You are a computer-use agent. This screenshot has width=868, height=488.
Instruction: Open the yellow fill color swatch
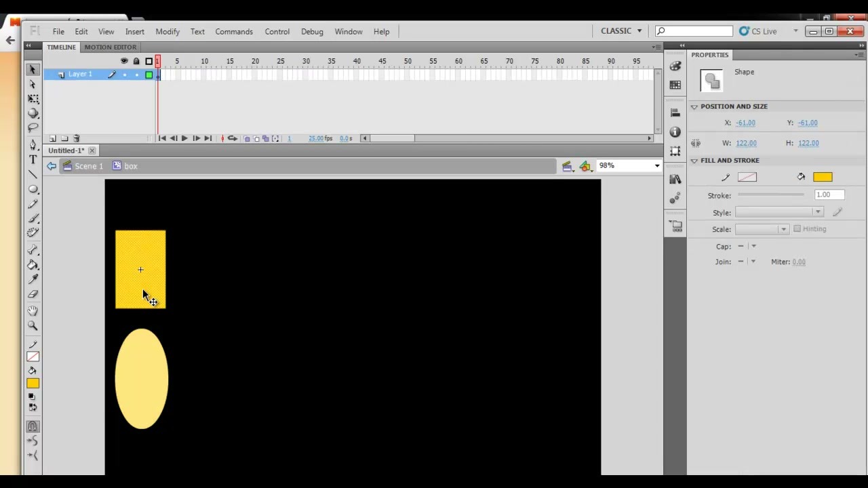coord(823,178)
